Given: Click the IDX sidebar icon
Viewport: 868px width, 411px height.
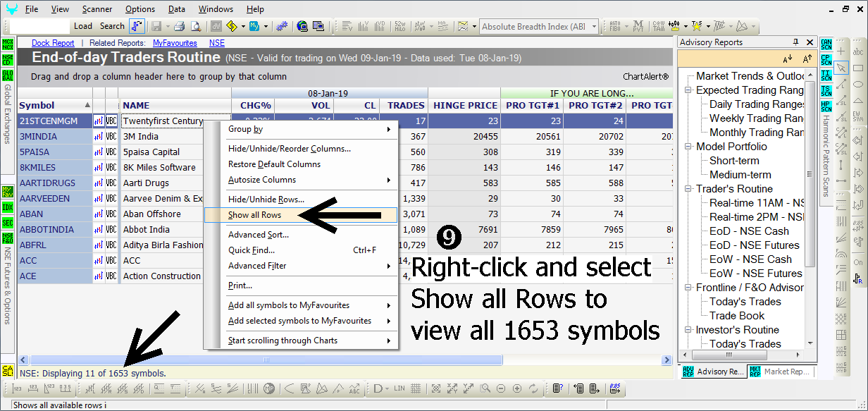Looking at the screenshot, I should 8,208.
